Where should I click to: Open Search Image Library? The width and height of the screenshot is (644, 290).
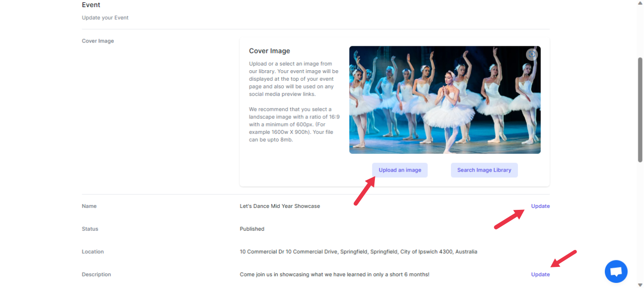coord(484,170)
